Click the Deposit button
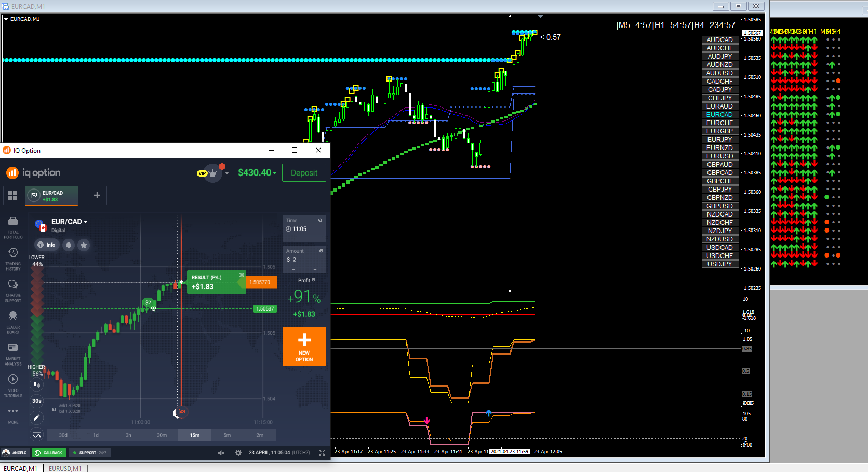 pyautogui.click(x=304, y=173)
